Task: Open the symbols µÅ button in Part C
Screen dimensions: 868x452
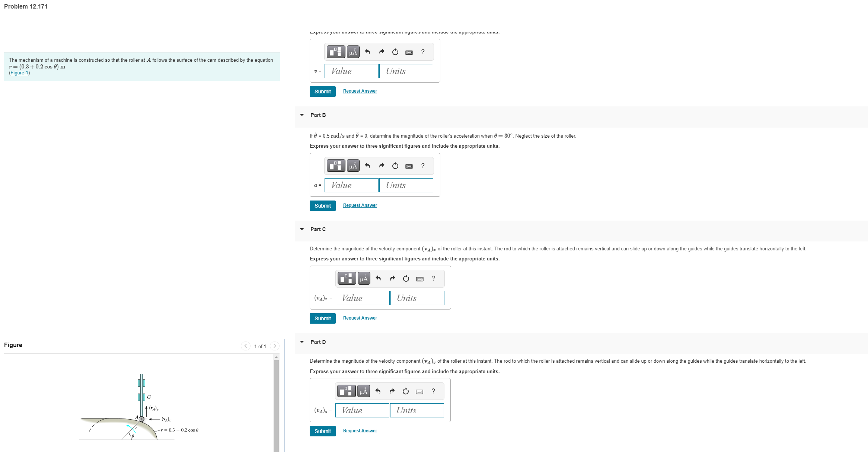Action: point(364,278)
